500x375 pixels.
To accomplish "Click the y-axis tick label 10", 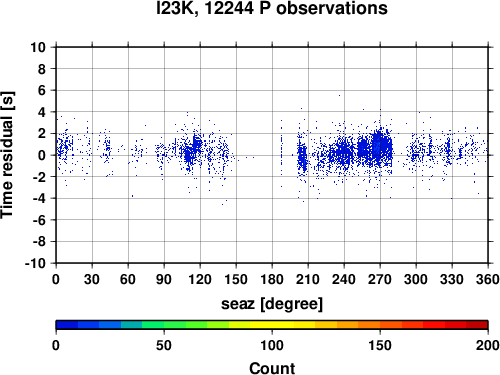I will (x=38, y=47).
